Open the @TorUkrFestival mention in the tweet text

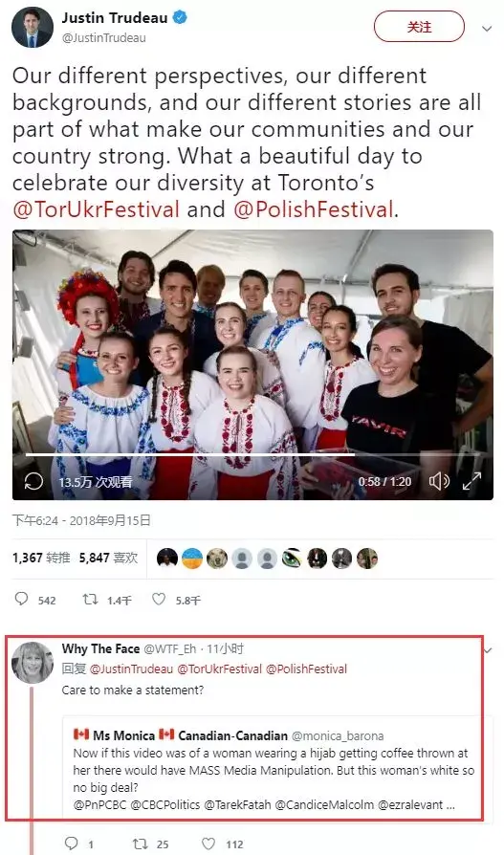click(96, 209)
